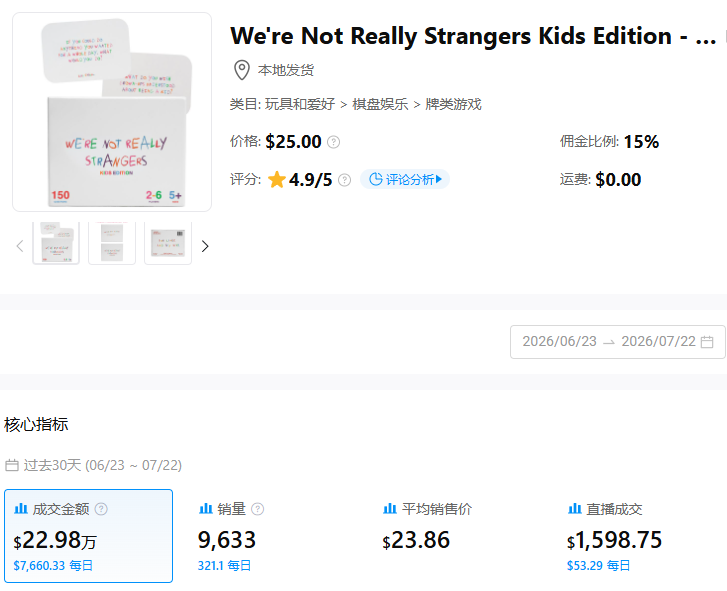
Task: Show previous product thumbnails with left arrow
Action: tap(19, 246)
